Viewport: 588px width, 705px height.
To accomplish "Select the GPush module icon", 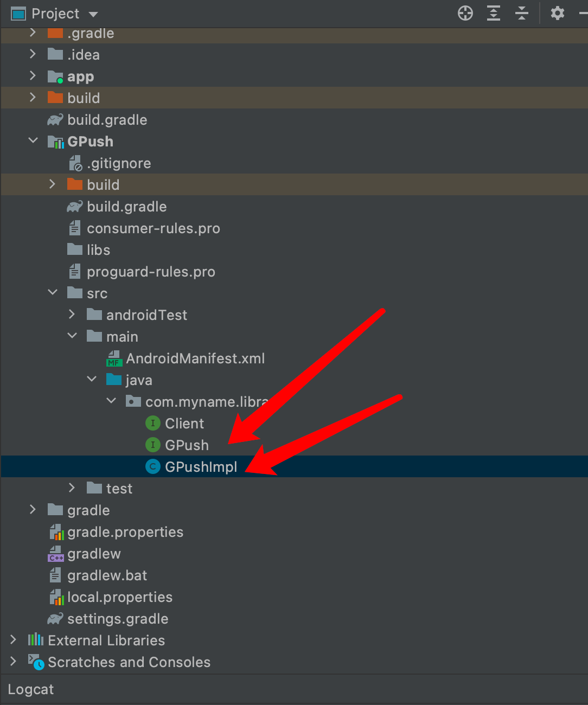I will (56, 142).
